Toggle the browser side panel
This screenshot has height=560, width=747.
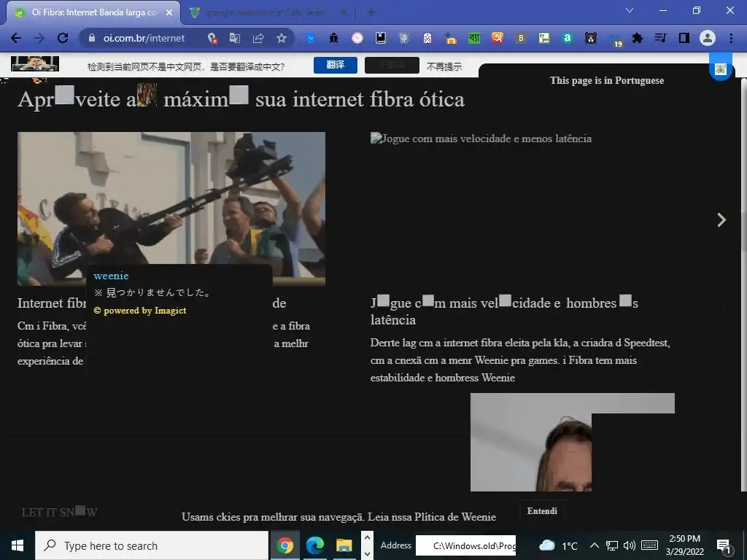pyautogui.click(x=684, y=38)
